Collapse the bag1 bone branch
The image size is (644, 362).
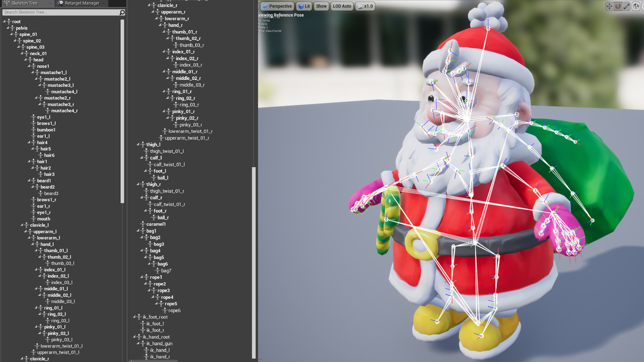click(139, 231)
